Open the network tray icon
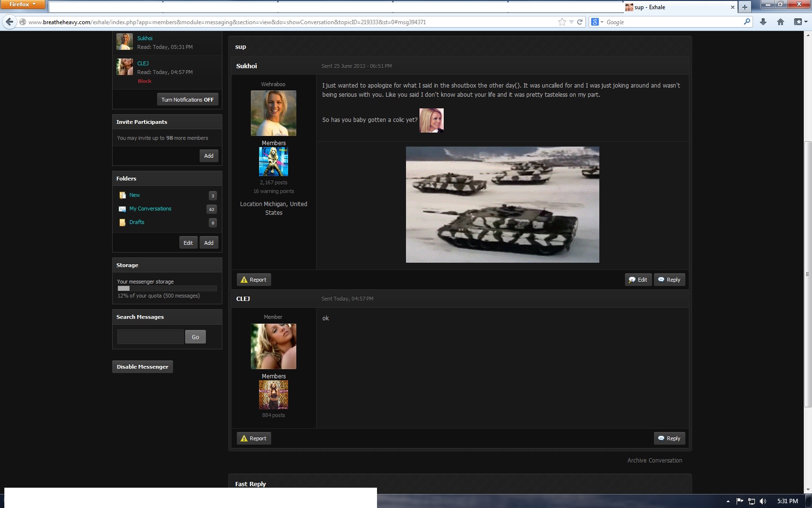Image resolution: width=812 pixels, height=508 pixels. (752, 501)
